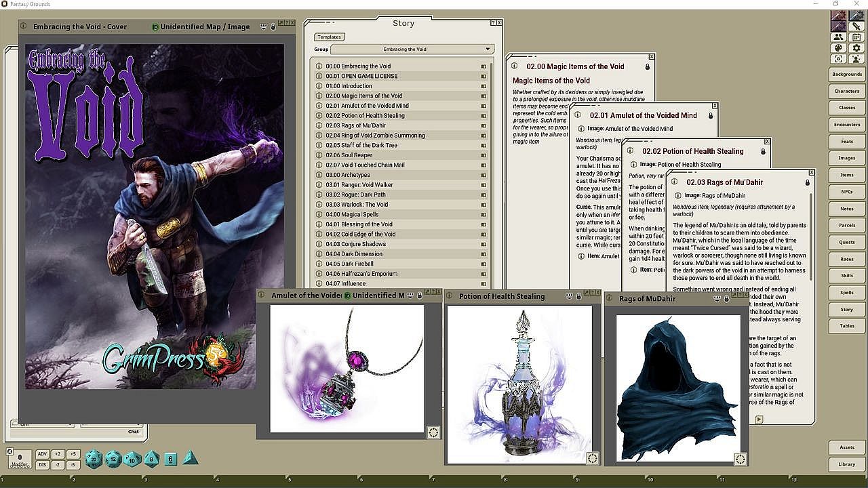Toggle the -2 modifier button

click(58, 465)
